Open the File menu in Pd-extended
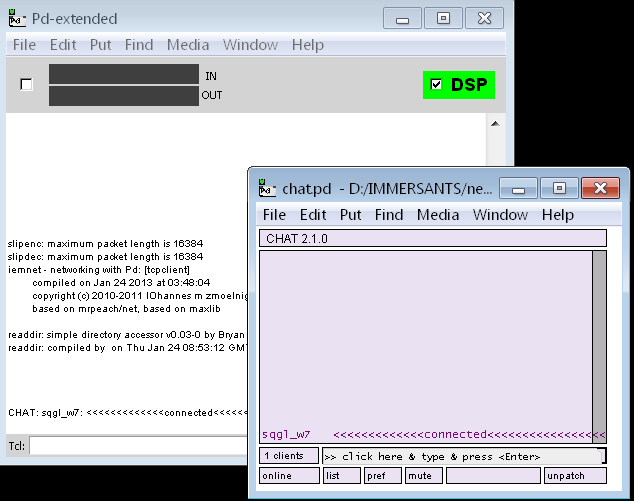This screenshot has width=634, height=501. pyautogui.click(x=24, y=45)
